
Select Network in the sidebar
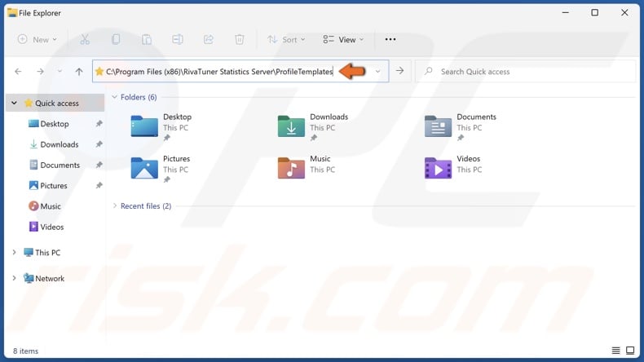(x=50, y=278)
